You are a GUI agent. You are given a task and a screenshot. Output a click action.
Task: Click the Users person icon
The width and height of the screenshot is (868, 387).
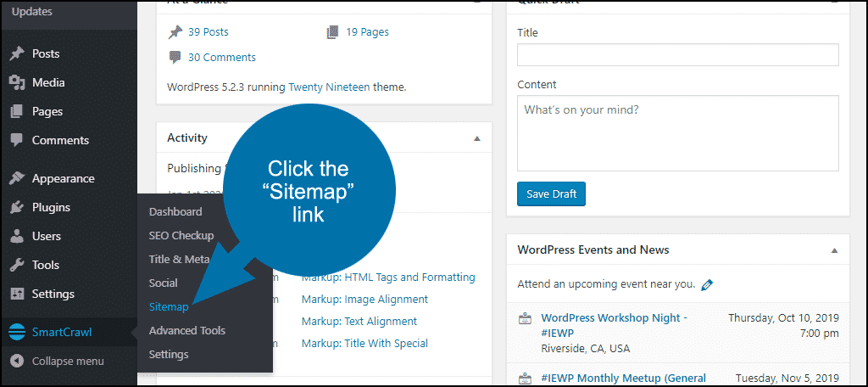[x=17, y=236]
